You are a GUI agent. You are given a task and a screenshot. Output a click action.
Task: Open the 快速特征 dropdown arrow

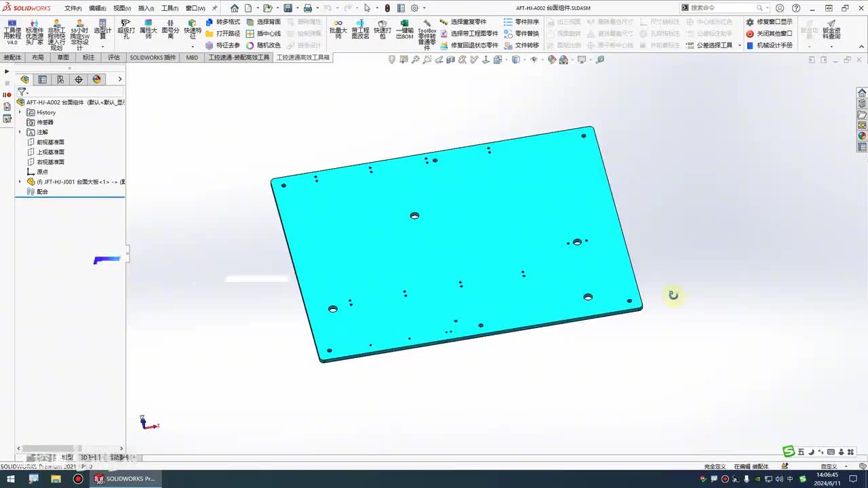point(192,46)
